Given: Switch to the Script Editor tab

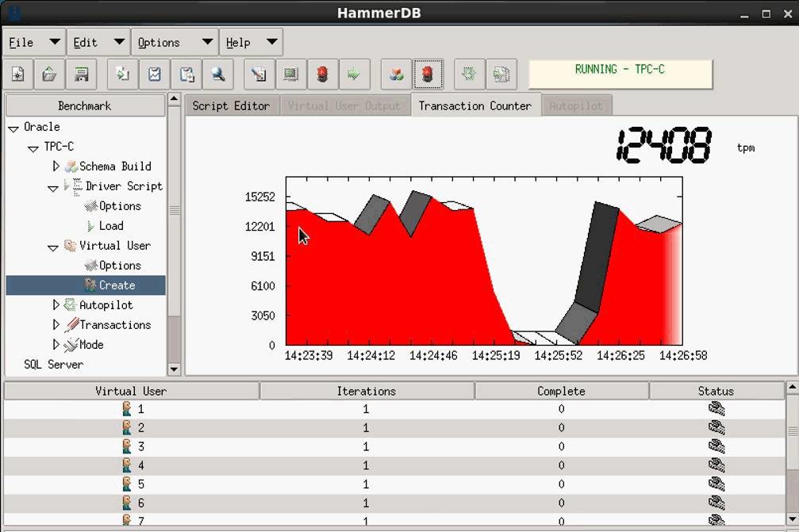Looking at the screenshot, I should (232, 106).
